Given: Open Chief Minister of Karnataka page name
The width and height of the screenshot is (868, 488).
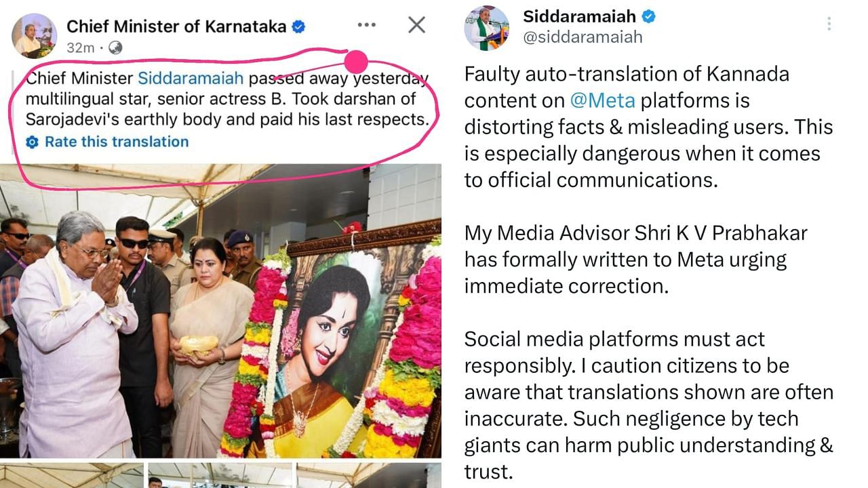Looking at the screenshot, I should point(176,26).
